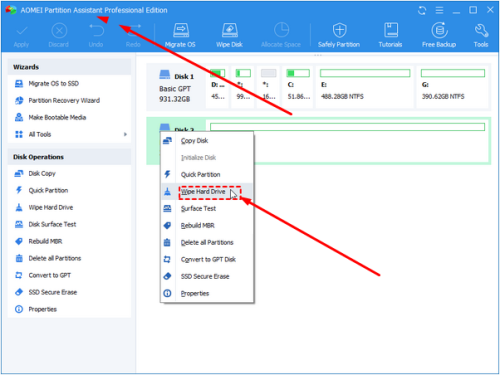The height and width of the screenshot is (375, 500).
Task: Select Convert to GPT Disk in context menu
Action: pyautogui.click(x=207, y=260)
